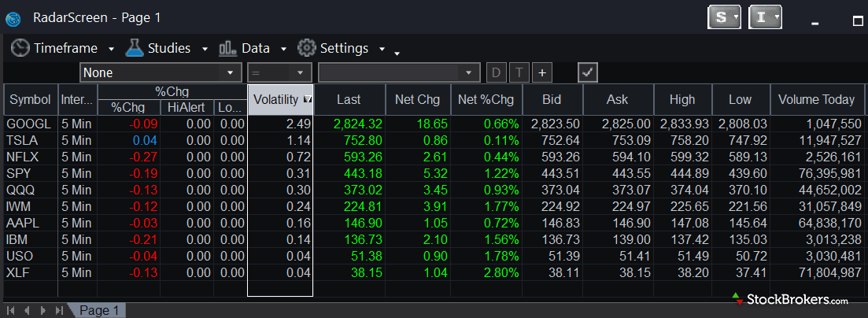This screenshot has height=318, width=868.
Task: Select the GOOGL symbol cell
Action: pos(29,124)
